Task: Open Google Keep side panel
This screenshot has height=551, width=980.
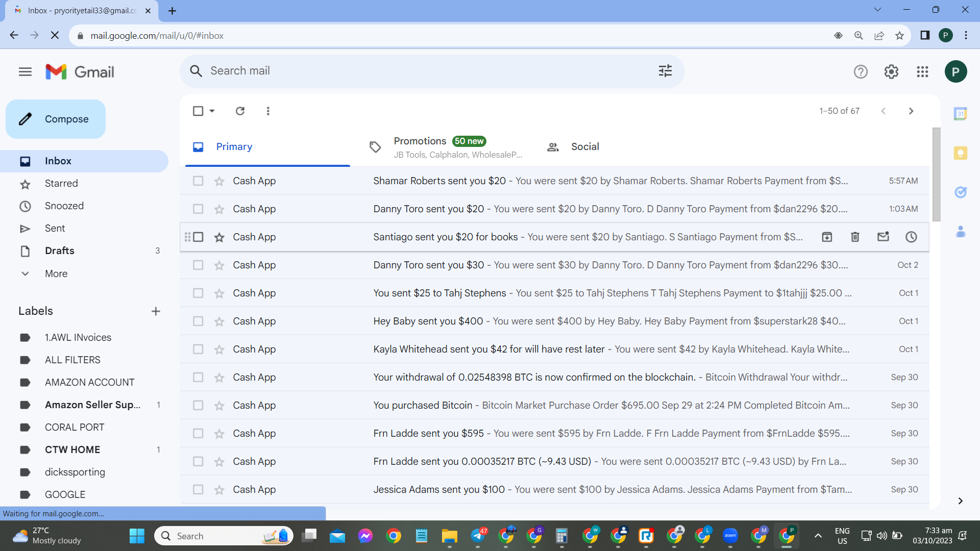Action: point(961,153)
